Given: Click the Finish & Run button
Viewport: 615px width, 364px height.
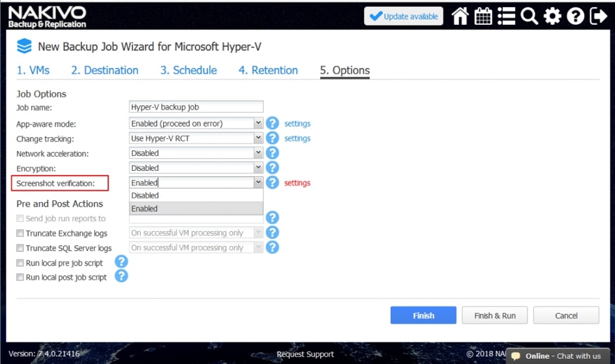Looking at the screenshot, I should point(494,316).
